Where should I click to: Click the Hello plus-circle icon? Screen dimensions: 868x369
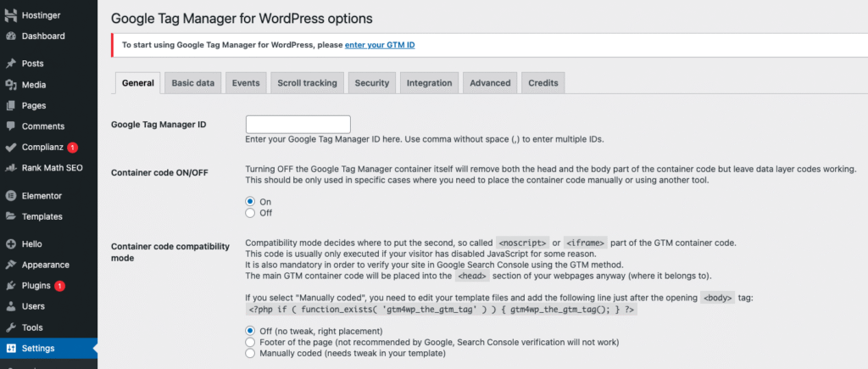pyautogui.click(x=11, y=244)
